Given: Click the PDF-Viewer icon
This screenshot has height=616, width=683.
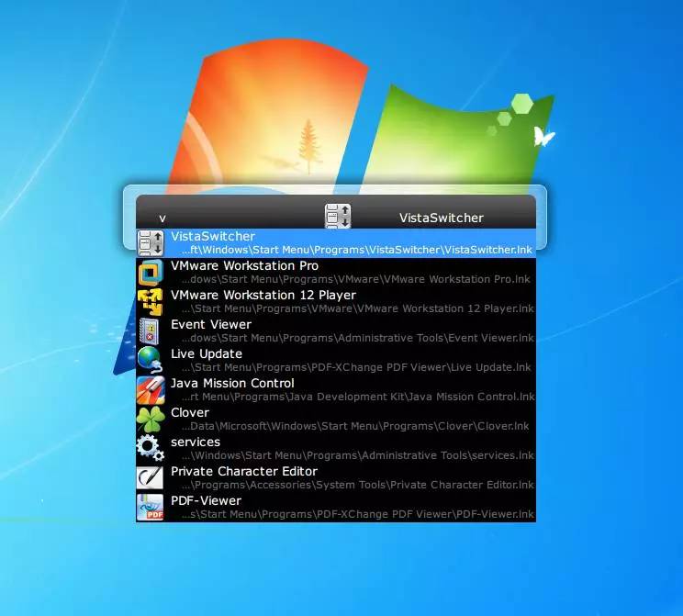Looking at the screenshot, I should (x=151, y=507).
